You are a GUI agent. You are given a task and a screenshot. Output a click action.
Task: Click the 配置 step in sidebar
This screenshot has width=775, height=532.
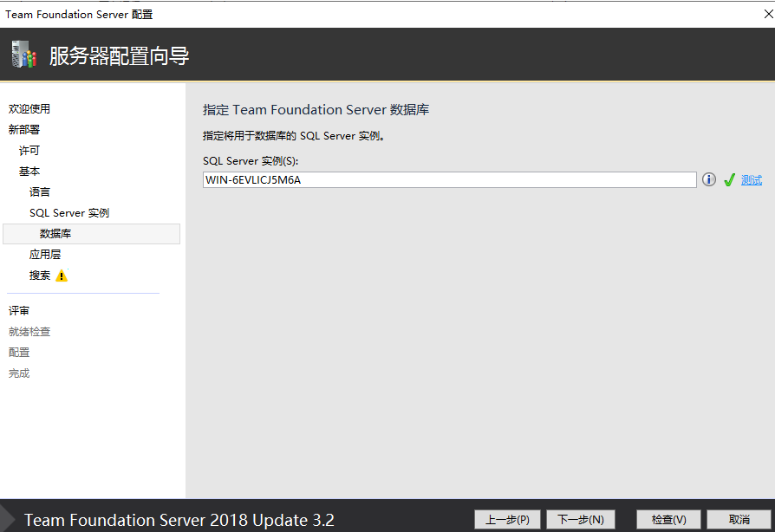(19, 352)
